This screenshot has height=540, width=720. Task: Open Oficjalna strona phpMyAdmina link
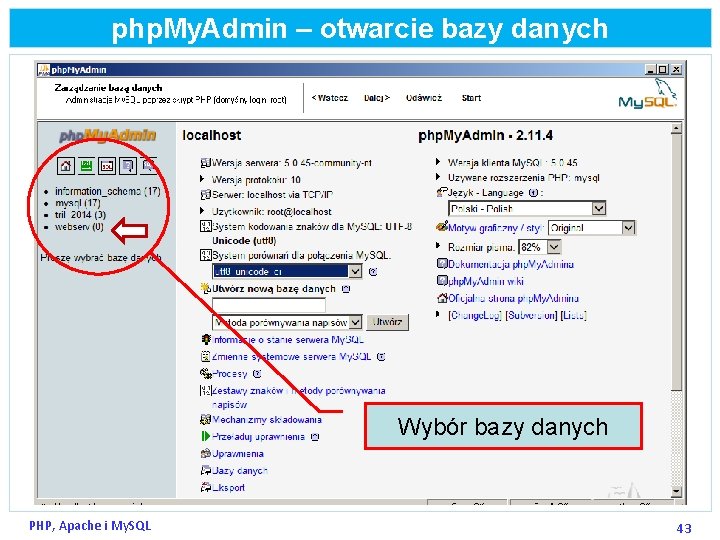pos(513,298)
